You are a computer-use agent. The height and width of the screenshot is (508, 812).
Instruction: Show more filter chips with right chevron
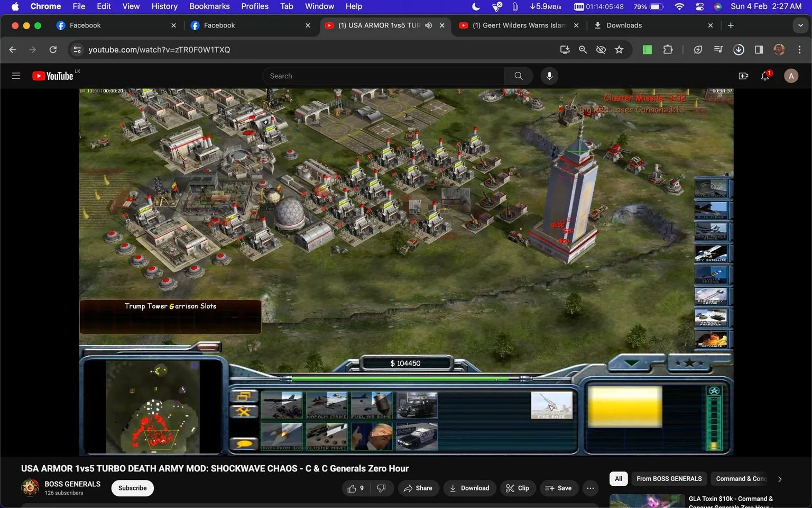[x=779, y=479]
